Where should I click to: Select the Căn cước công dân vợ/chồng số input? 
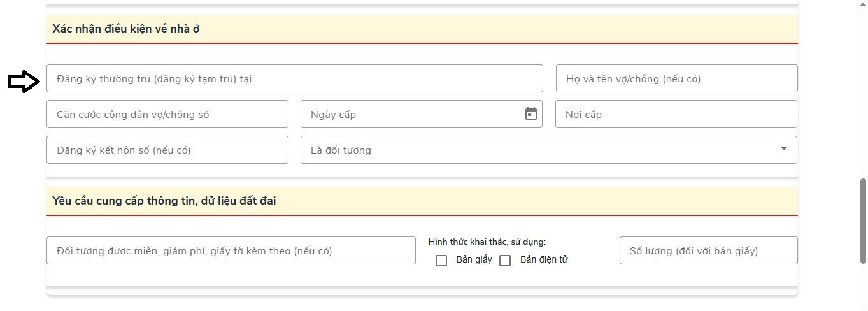(167, 114)
